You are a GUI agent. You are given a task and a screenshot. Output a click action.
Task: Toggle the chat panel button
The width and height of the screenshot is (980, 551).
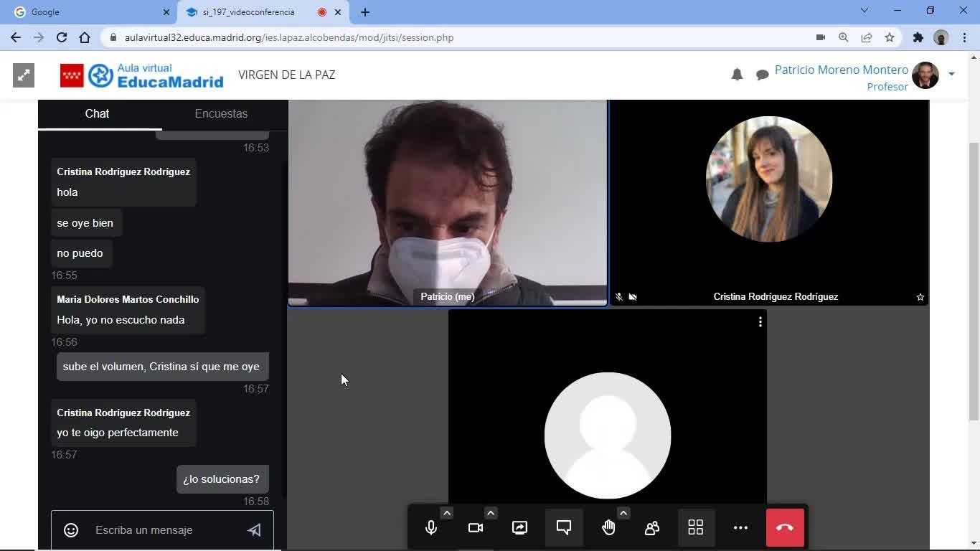(x=564, y=528)
